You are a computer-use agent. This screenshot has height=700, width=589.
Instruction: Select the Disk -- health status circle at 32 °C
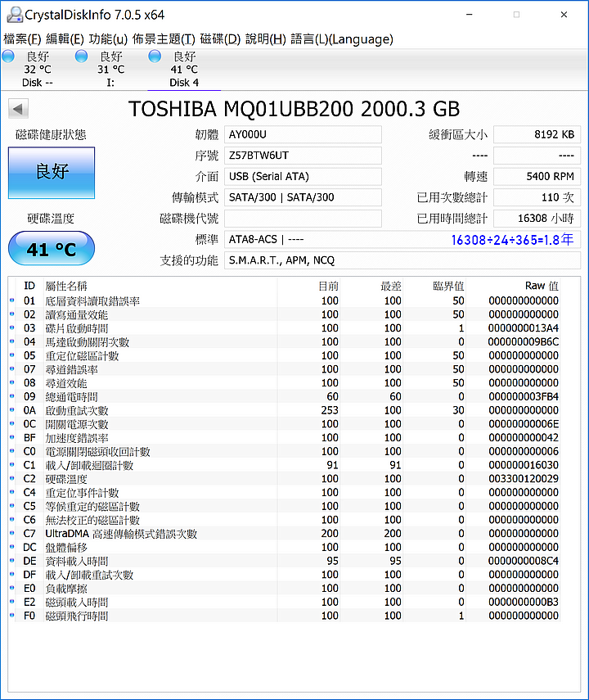[8, 56]
